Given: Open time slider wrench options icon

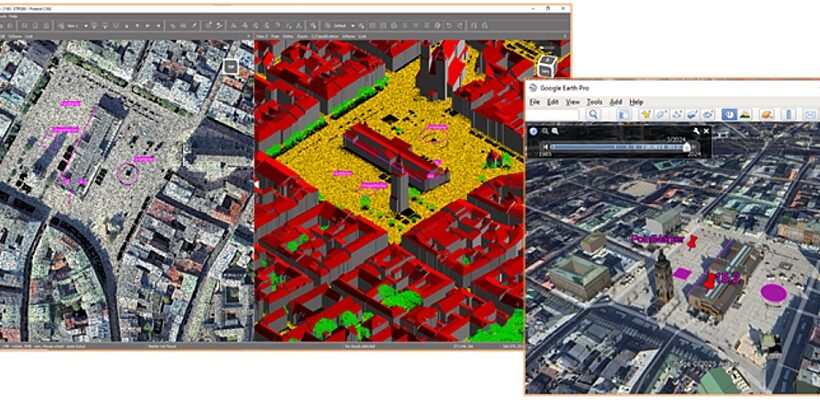Looking at the screenshot, I should [x=695, y=131].
